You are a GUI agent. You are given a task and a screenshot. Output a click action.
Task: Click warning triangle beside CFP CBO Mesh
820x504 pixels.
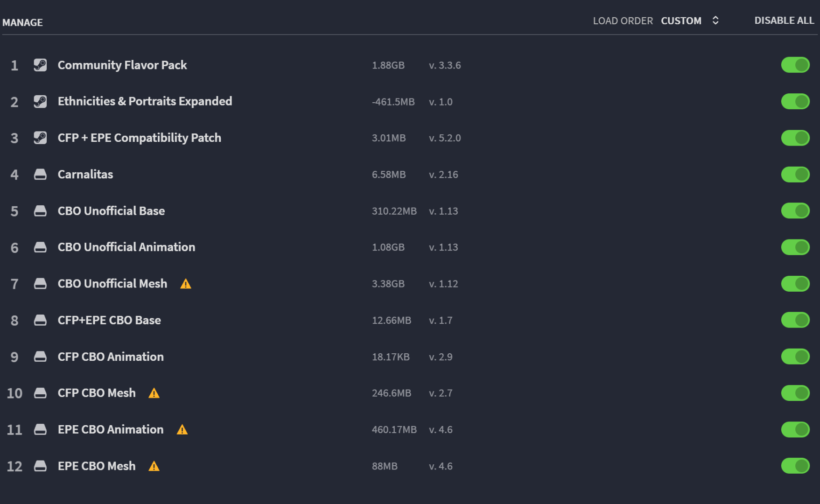[154, 393]
